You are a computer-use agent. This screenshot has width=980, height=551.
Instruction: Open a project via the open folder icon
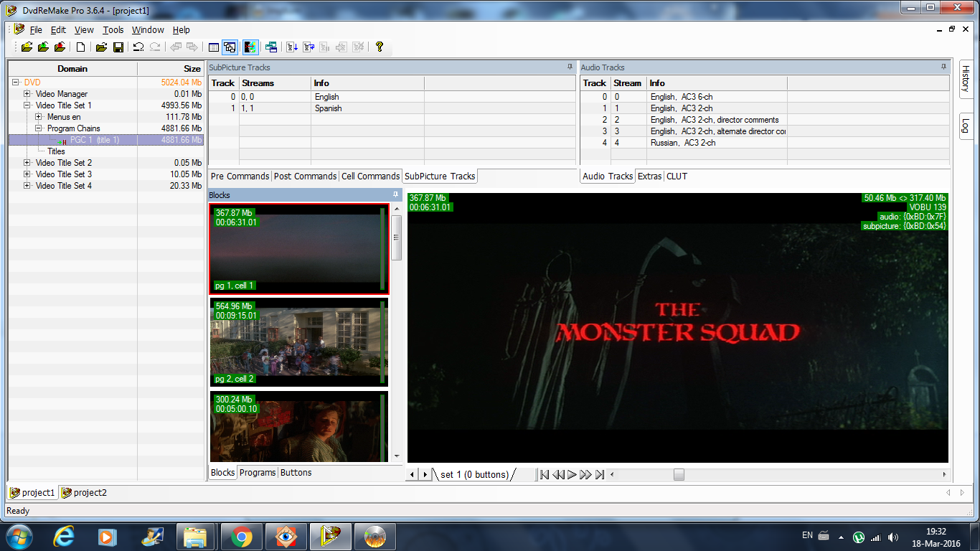(101, 47)
